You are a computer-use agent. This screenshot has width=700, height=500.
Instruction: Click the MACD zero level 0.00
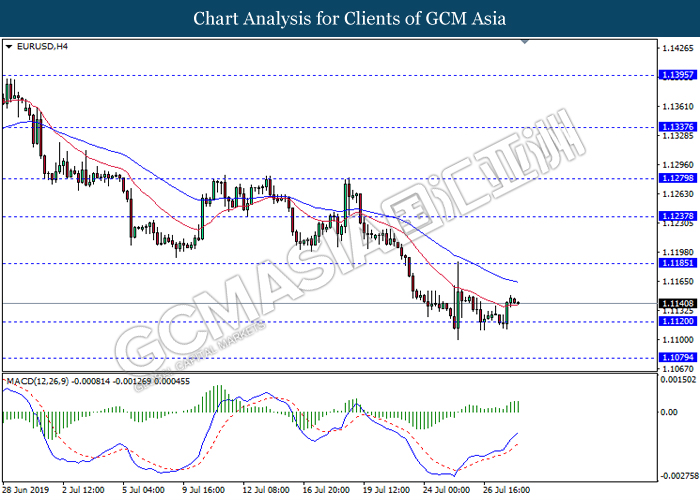pyautogui.click(x=669, y=412)
